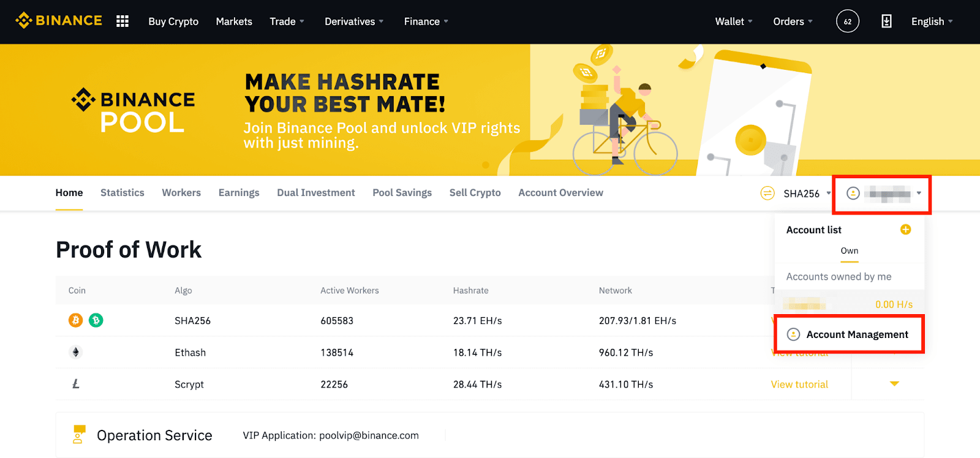The image size is (980, 458).
Task: Open the Markets page
Action: (x=234, y=21)
